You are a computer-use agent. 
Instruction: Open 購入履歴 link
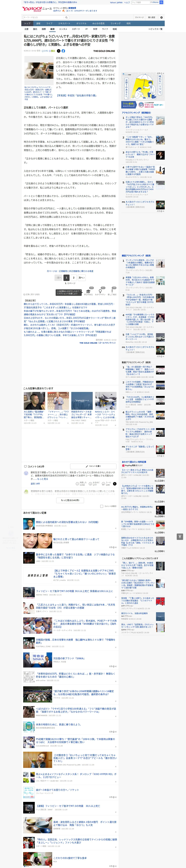(152, 18)
